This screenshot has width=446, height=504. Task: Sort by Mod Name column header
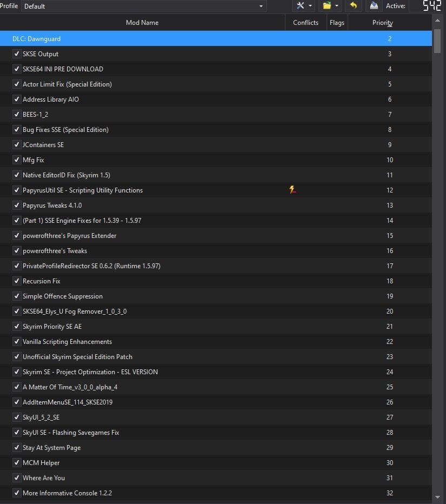pyautogui.click(x=142, y=23)
